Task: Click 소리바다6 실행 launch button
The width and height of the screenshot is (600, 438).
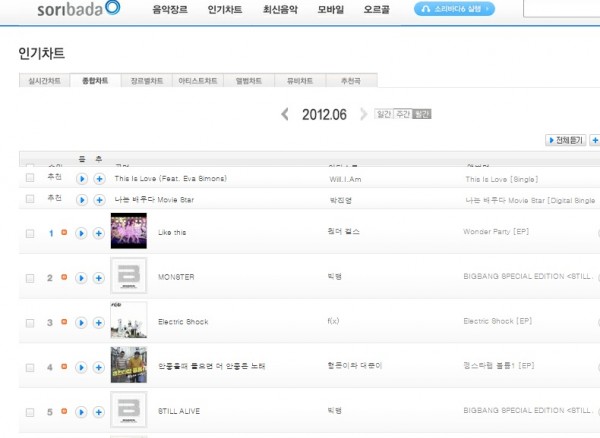Action: point(454,9)
